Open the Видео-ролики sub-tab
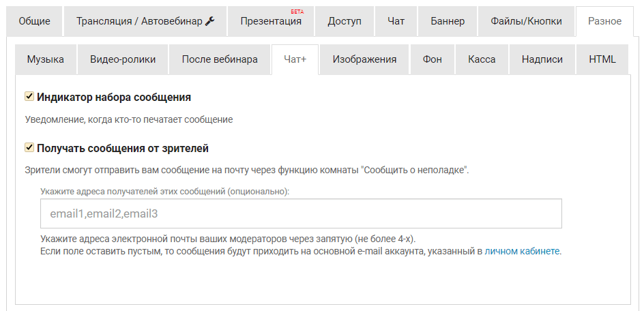Screen dimensions: 644x311 pos(123,59)
